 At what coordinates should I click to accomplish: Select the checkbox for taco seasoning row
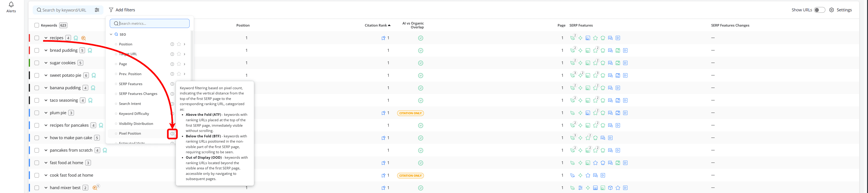tap(37, 101)
